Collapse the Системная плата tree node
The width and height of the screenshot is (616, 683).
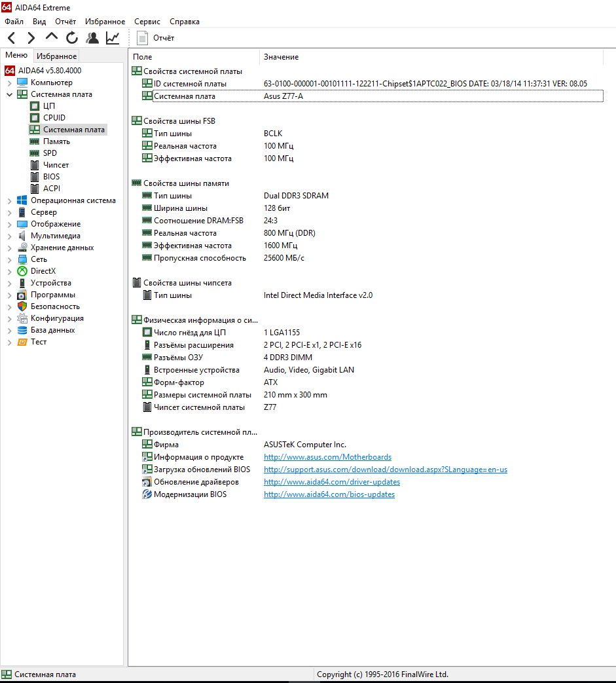9,94
